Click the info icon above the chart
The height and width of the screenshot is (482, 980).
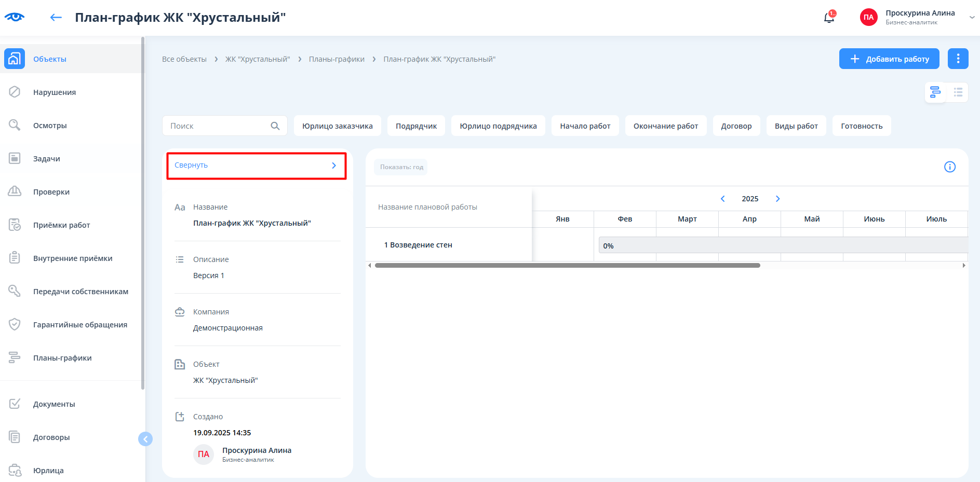[949, 167]
